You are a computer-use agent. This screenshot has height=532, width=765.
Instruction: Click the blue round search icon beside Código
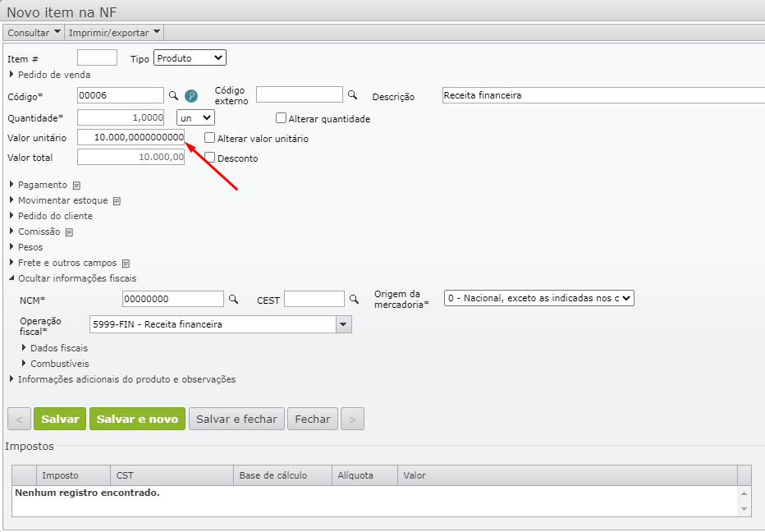(x=191, y=96)
